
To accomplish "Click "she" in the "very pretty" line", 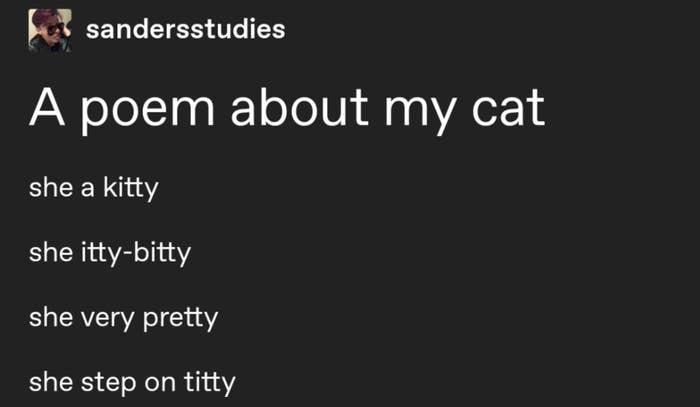I will pyautogui.click(x=51, y=318).
